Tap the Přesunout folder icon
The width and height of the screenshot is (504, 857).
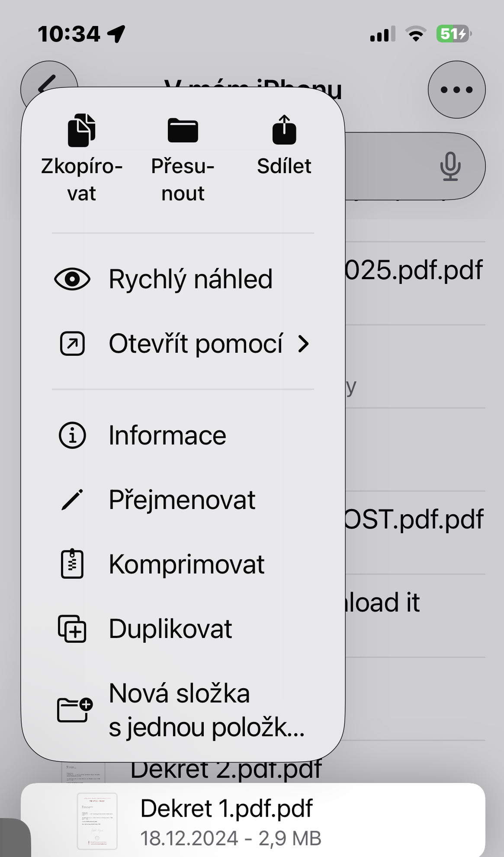coord(183,130)
